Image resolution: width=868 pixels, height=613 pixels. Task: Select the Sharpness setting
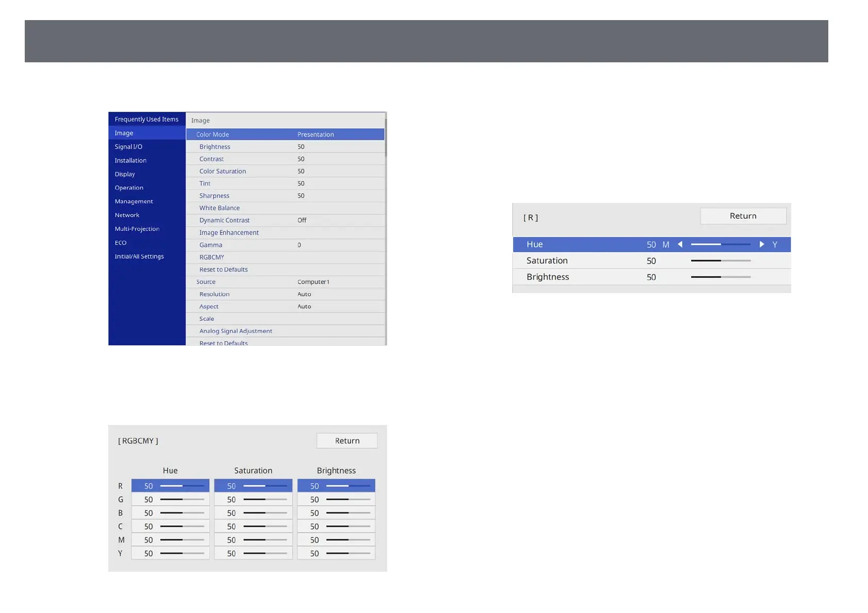(285, 196)
